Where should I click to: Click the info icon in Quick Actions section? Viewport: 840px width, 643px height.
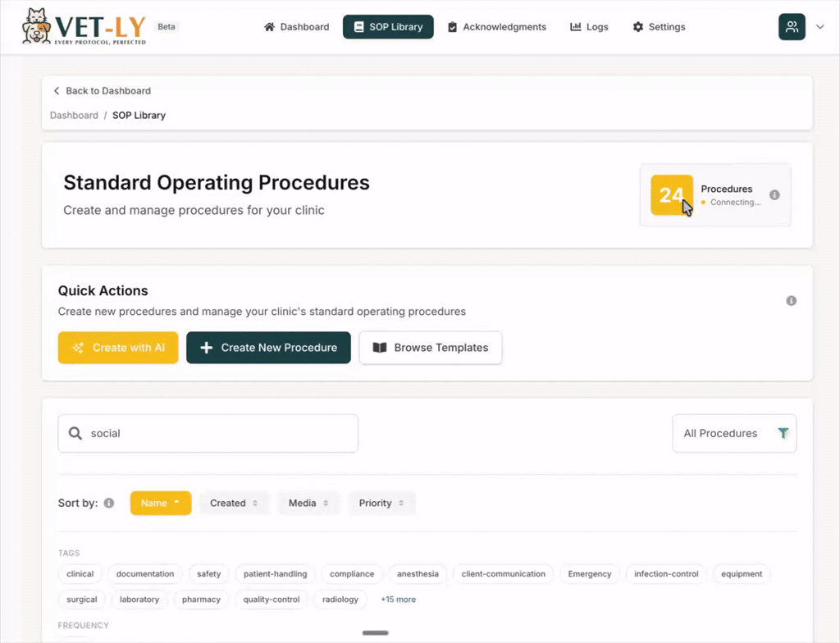coord(791,300)
